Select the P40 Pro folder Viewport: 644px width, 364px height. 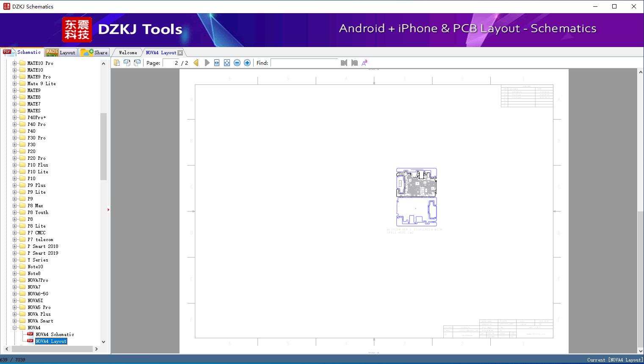(36, 124)
